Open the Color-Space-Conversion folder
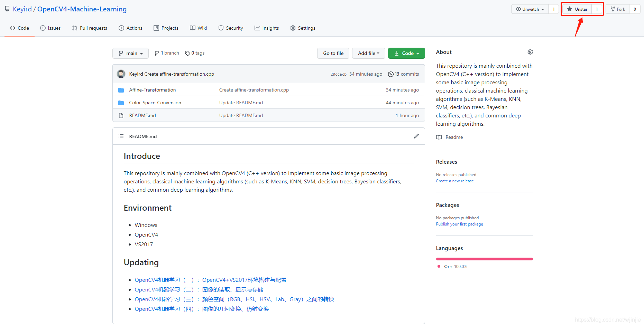The width and height of the screenshot is (644, 326). (x=155, y=103)
